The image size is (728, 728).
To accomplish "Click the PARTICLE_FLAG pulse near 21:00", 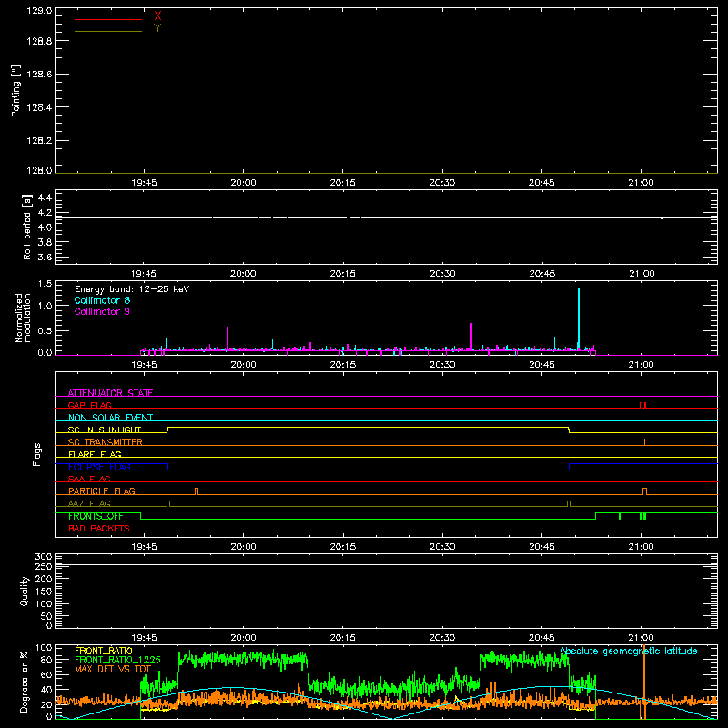I will tap(644, 491).
